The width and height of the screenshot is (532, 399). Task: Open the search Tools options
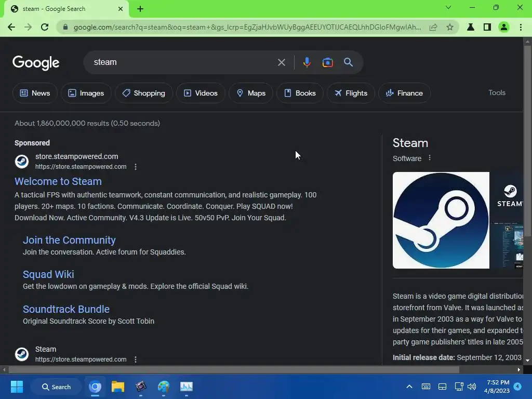coord(497,92)
